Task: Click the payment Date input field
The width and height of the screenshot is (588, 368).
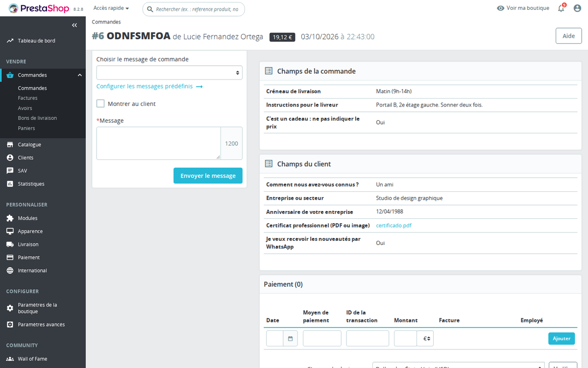Action: pyautogui.click(x=275, y=339)
